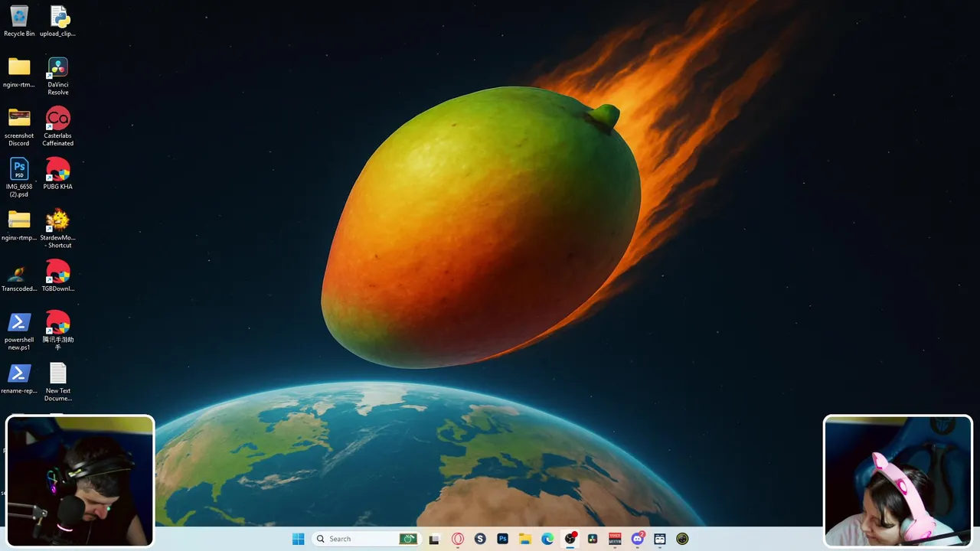Open Voicemeeter from the taskbar
Viewport: 980px width, 551px height.
pos(615,539)
